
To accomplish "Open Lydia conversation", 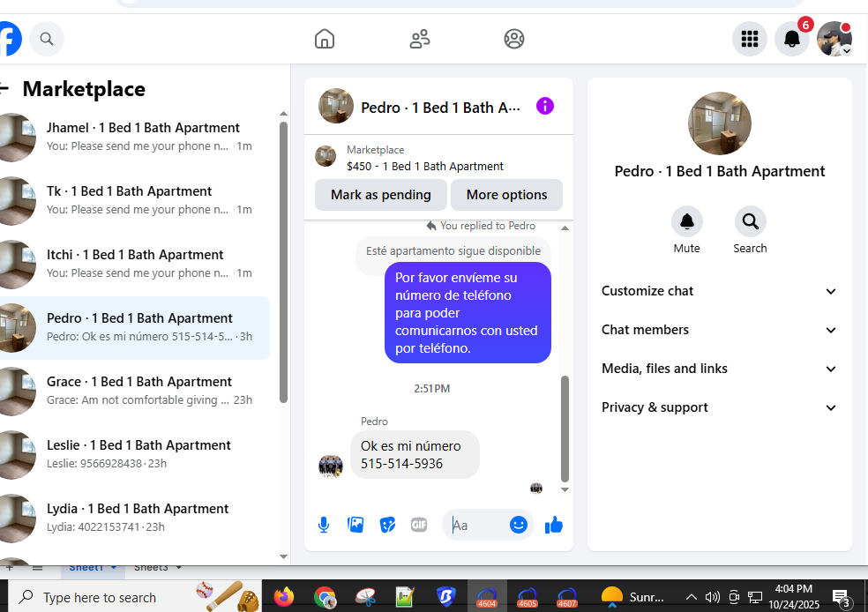I will tap(134, 518).
